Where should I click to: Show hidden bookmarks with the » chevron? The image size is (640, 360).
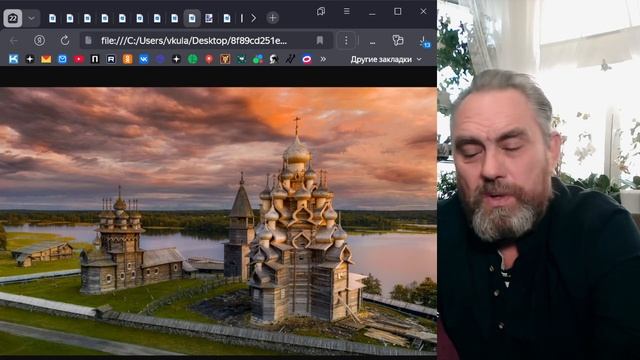point(323,59)
